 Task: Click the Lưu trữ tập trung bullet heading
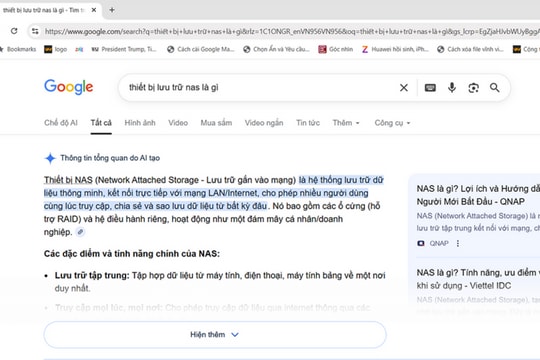tap(92, 275)
